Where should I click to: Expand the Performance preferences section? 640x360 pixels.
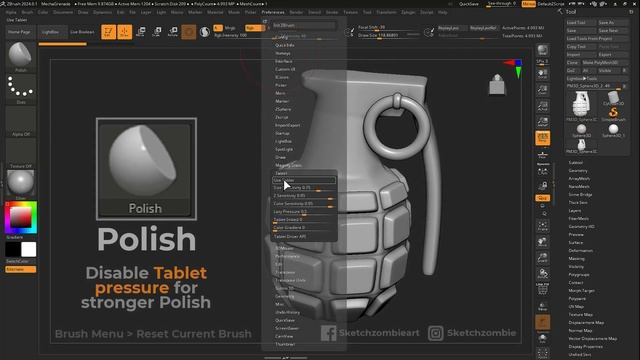point(287,256)
